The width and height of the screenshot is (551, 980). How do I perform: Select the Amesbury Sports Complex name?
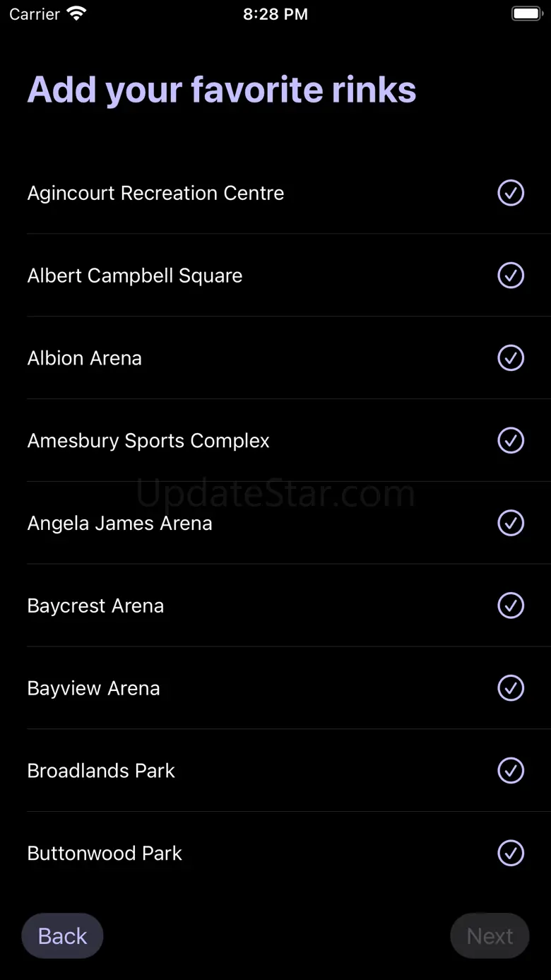pos(148,441)
